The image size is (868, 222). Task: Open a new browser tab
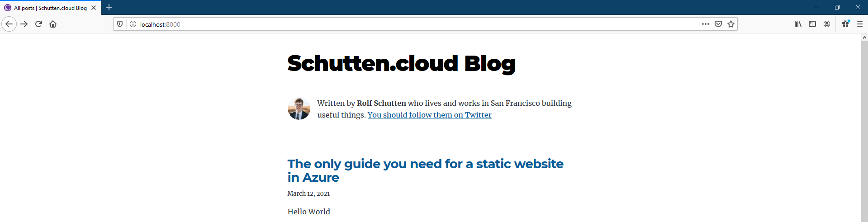(x=109, y=7)
